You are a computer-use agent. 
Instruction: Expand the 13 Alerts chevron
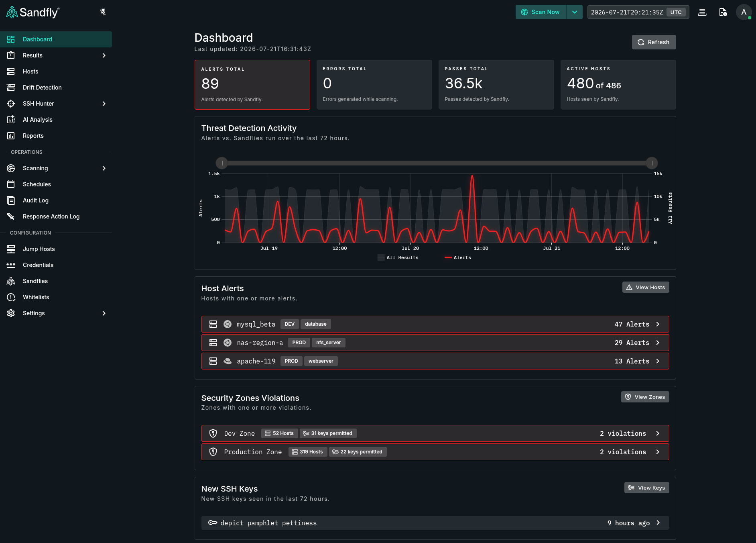tap(658, 361)
